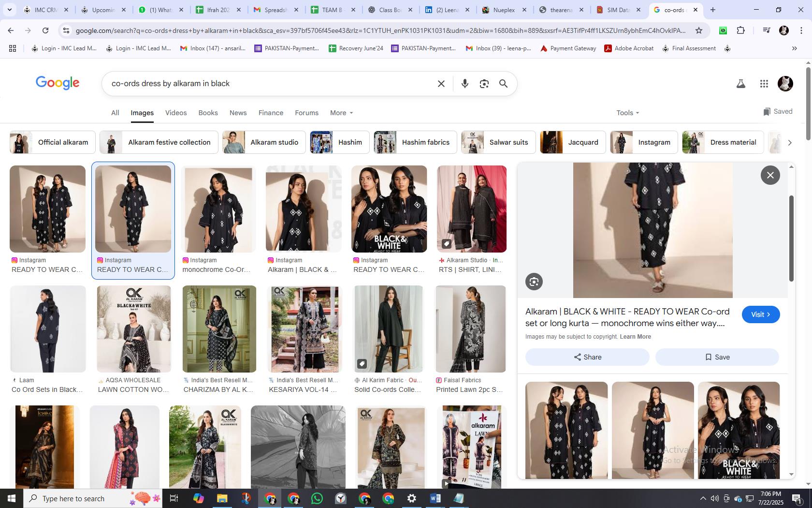
Task: Filter by Salwar suits chip
Action: pyautogui.click(x=498, y=142)
